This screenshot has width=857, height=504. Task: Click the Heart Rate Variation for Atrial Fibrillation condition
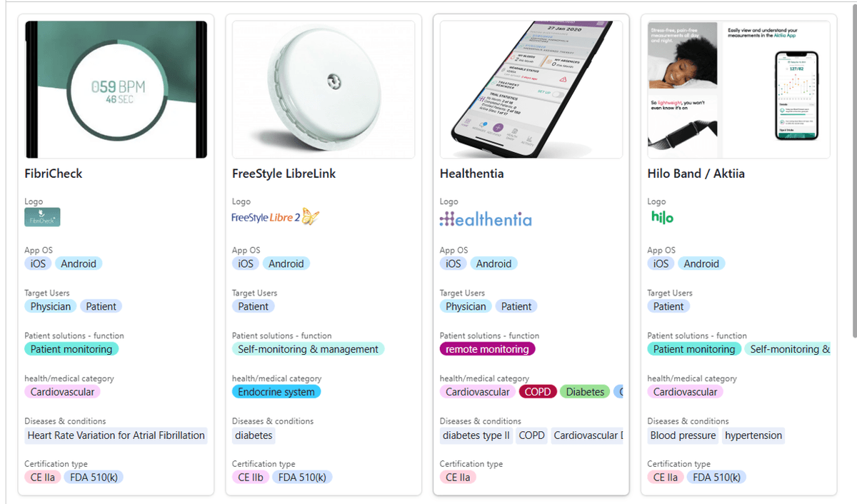point(116,435)
